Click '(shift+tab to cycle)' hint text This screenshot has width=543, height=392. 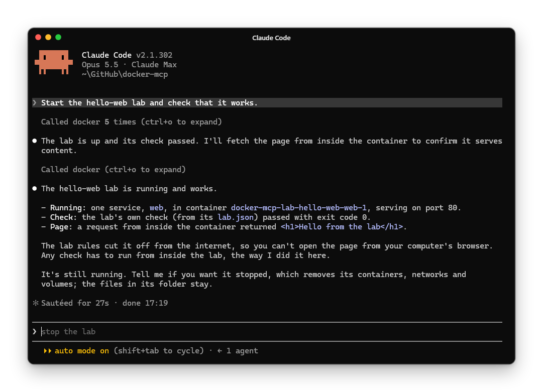(159, 350)
